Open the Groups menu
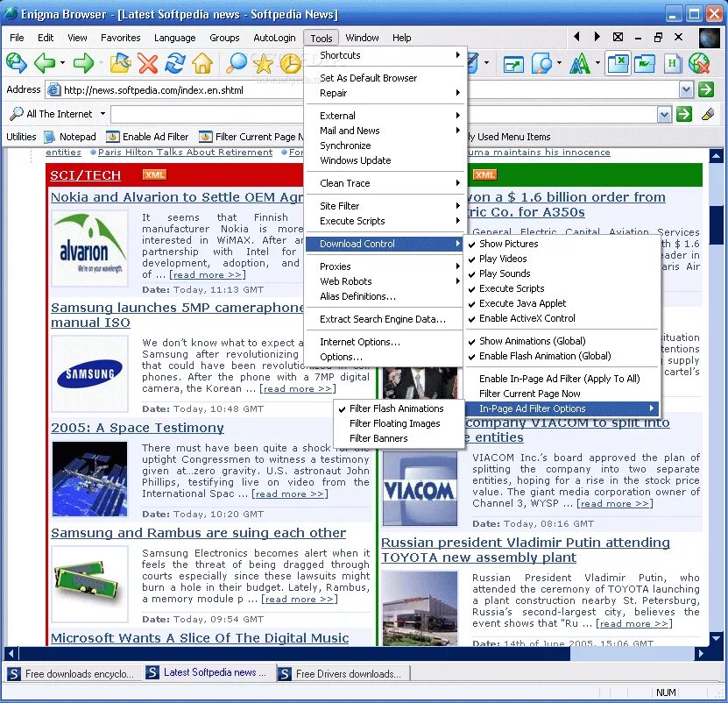The image size is (728, 703). [x=224, y=38]
